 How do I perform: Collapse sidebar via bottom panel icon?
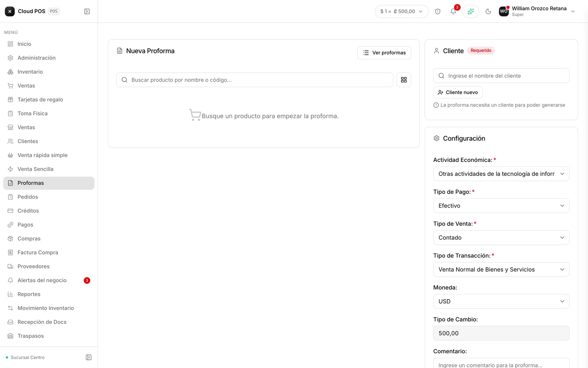pyautogui.click(x=89, y=357)
